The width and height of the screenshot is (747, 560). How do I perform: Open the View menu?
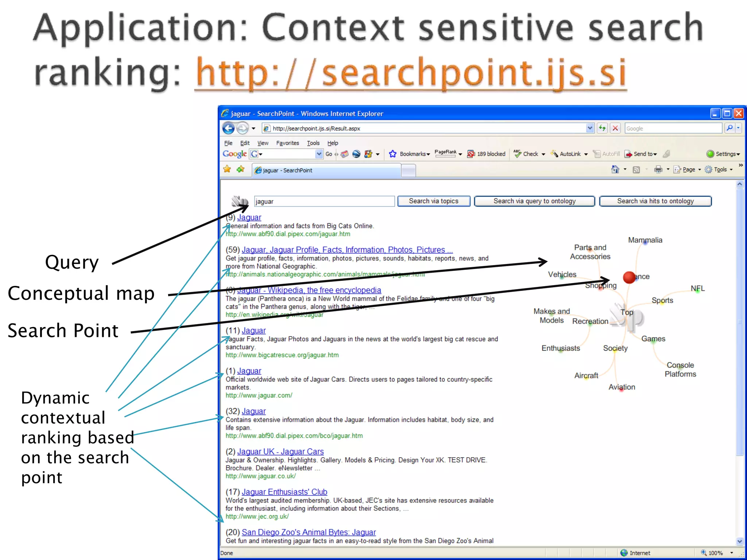tap(263, 143)
